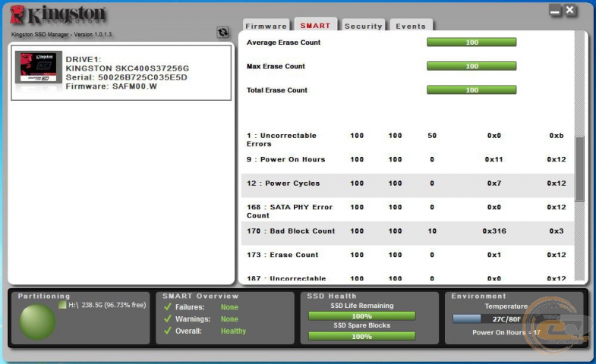Close the SSD Manager window
This screenshot has height=364, width=596.
tap(569, 11)
